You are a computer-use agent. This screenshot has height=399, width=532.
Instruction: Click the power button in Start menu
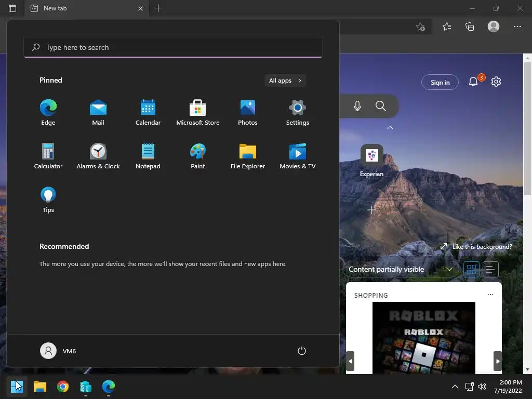pos(302,351)
